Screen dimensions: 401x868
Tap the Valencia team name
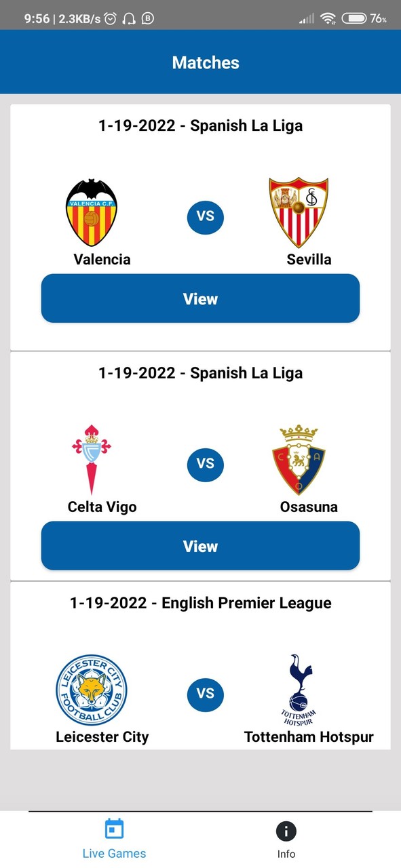click(x=102, y=259)
